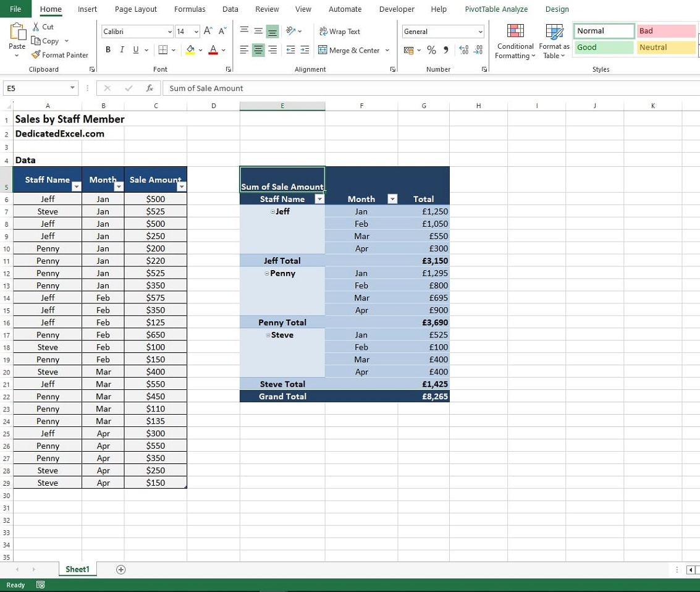Switch to the PivotTable Analyze tab

[496, 9]
